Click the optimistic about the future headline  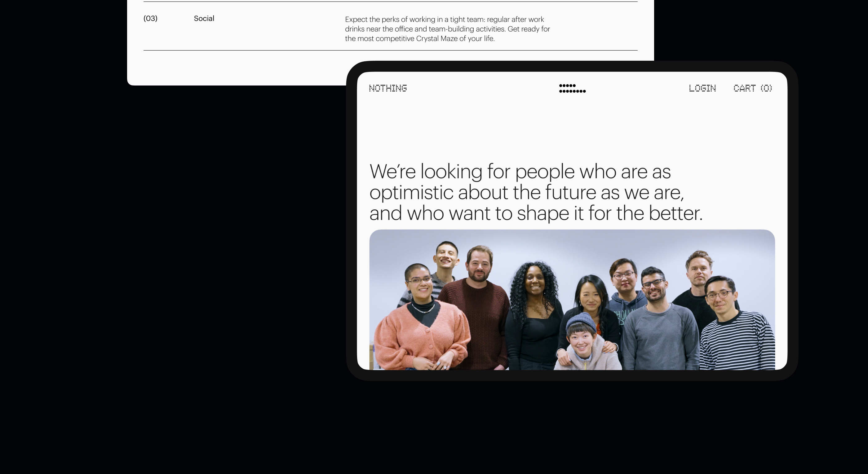(536, 192)
